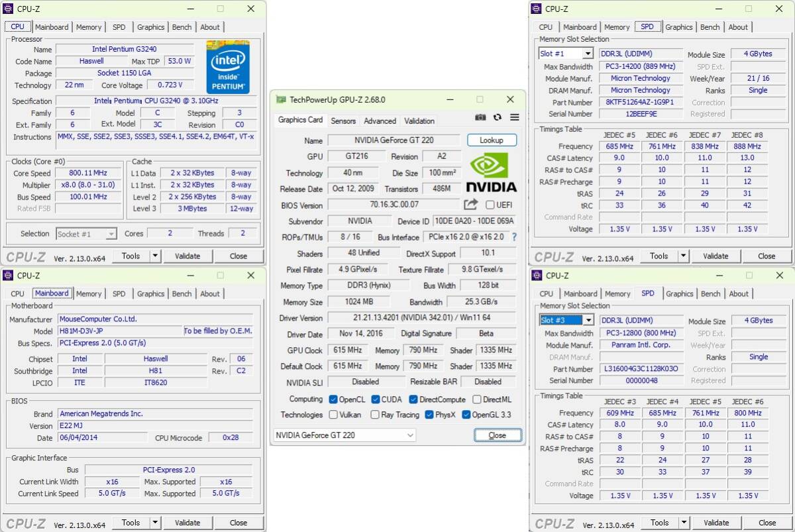The height and width of the screenshot is (532, 795).
Task: Click the IT8620 LPCIO value
Action: click(156, 382)
